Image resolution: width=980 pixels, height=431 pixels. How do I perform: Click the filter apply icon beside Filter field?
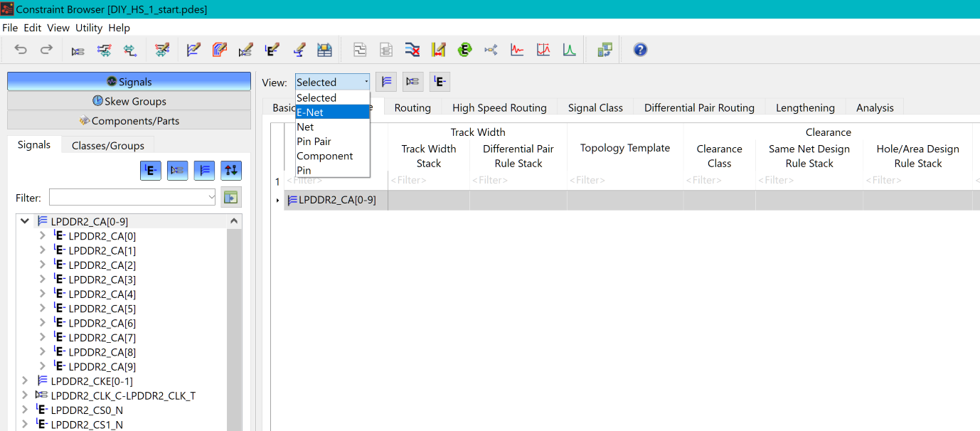(x=230, y=198)
